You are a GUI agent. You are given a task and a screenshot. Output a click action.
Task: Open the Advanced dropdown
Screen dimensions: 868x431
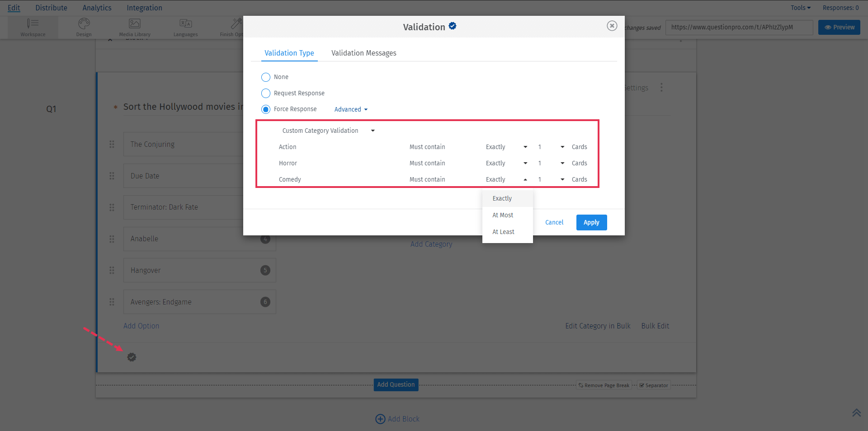pyautogui.click(x=350, y=109)
